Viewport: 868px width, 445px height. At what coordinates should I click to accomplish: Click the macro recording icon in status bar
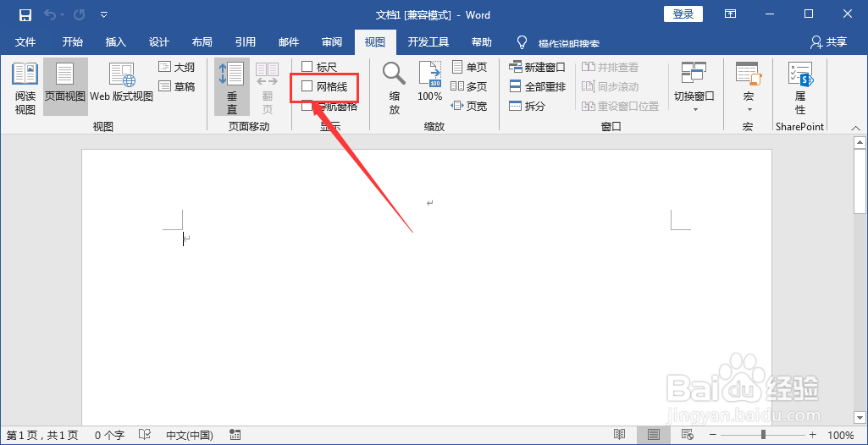pos(235,435)
